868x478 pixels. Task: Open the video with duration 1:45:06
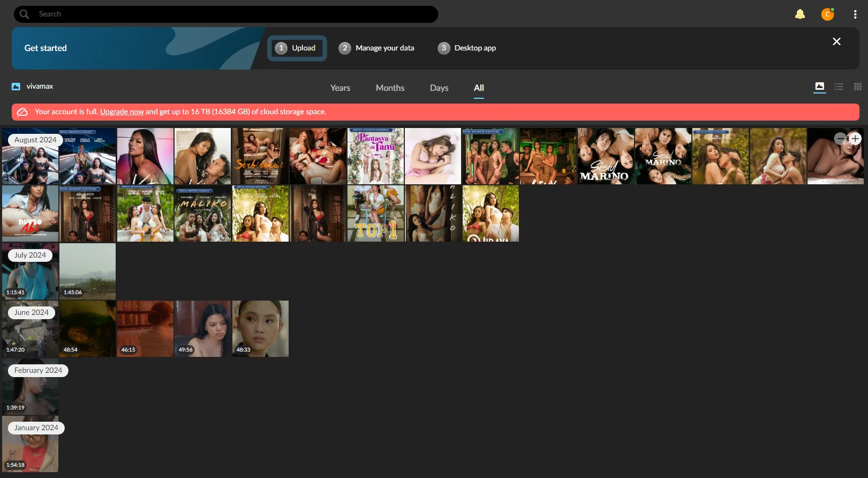pyautogui.click(x=88, y=271)
